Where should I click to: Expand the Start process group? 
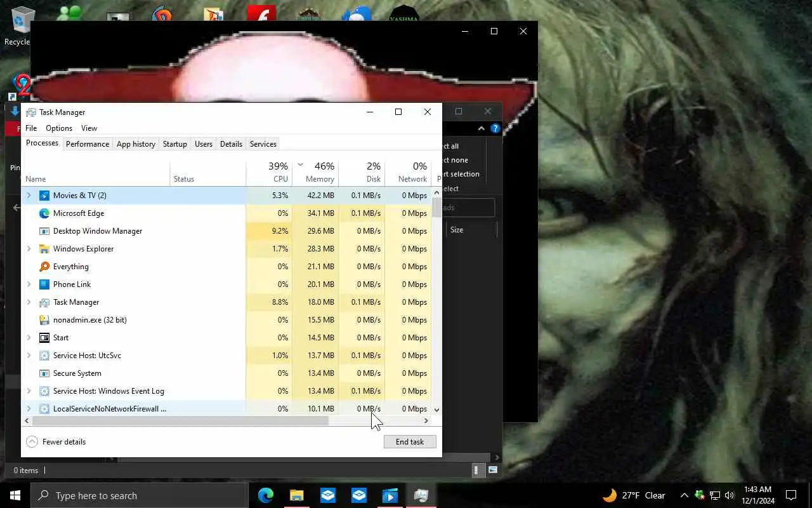[x=29, y=338]
